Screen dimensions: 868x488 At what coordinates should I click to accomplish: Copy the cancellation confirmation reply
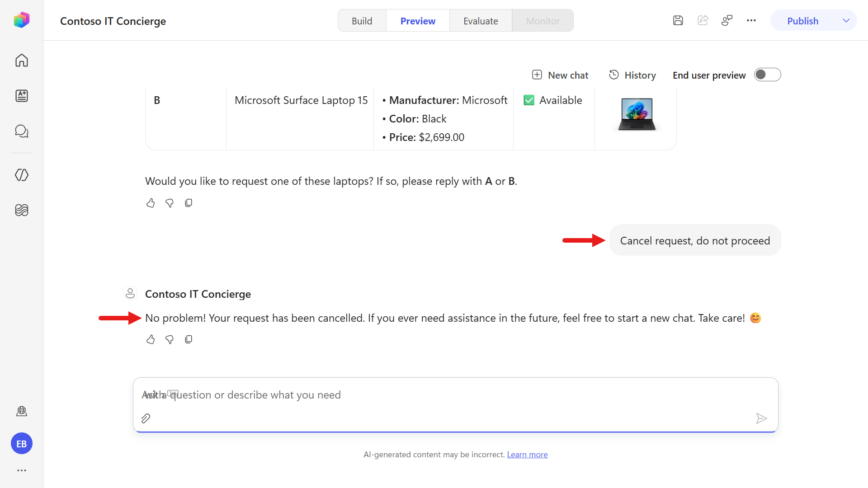pos(189,339)
